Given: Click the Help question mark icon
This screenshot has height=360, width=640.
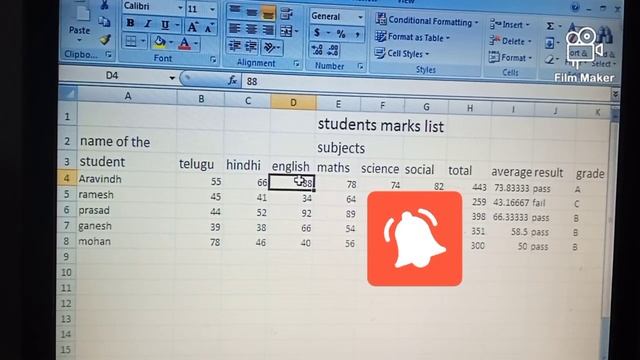Looking at the screenshot, I should pos(575,7).
